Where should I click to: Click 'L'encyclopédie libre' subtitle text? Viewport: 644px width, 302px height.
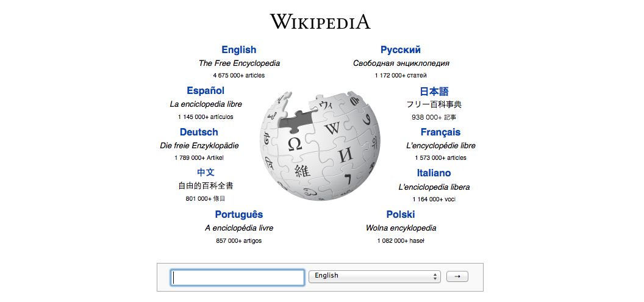tap(440, 146)
